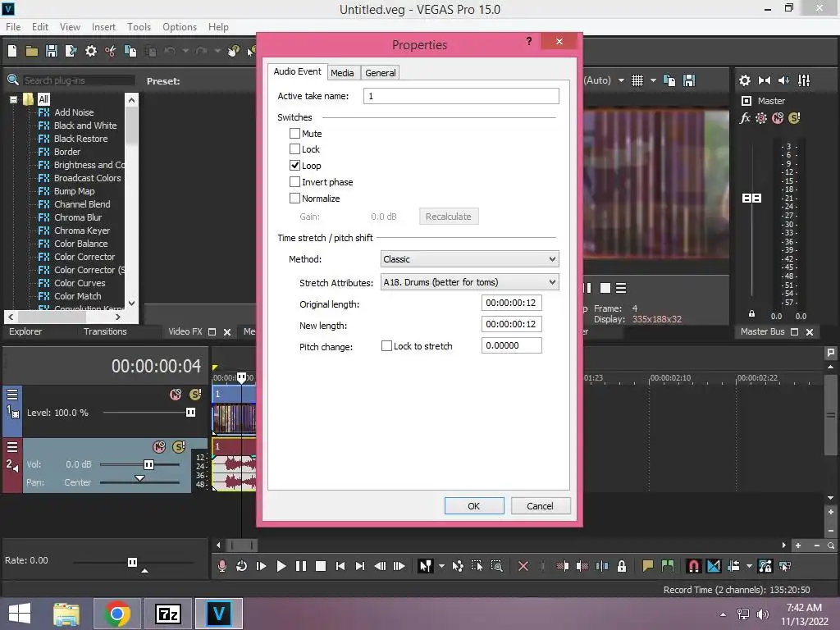
Task: Click the playback Rate slider handle
Action: [132, 562]
